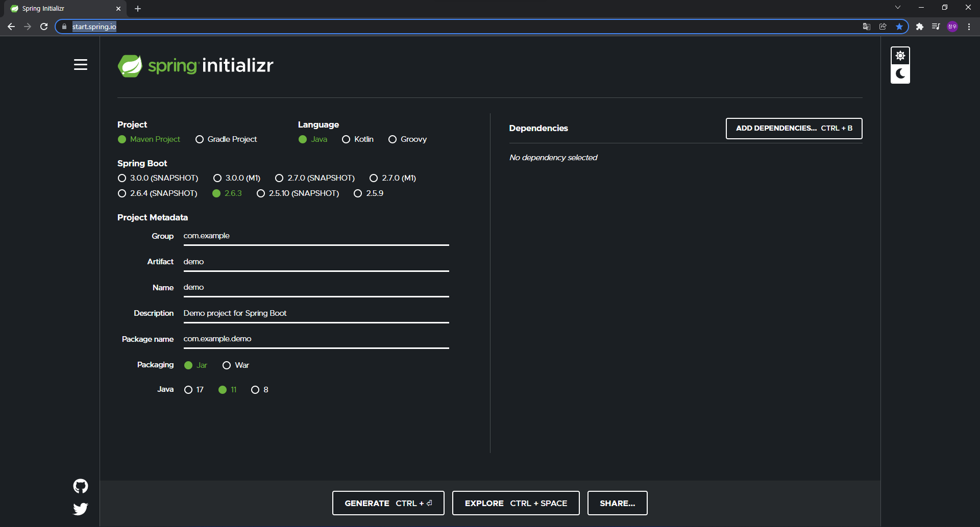Choose Java as the language
The height and width of the screenshot is (527, 980).
(313, 139)
